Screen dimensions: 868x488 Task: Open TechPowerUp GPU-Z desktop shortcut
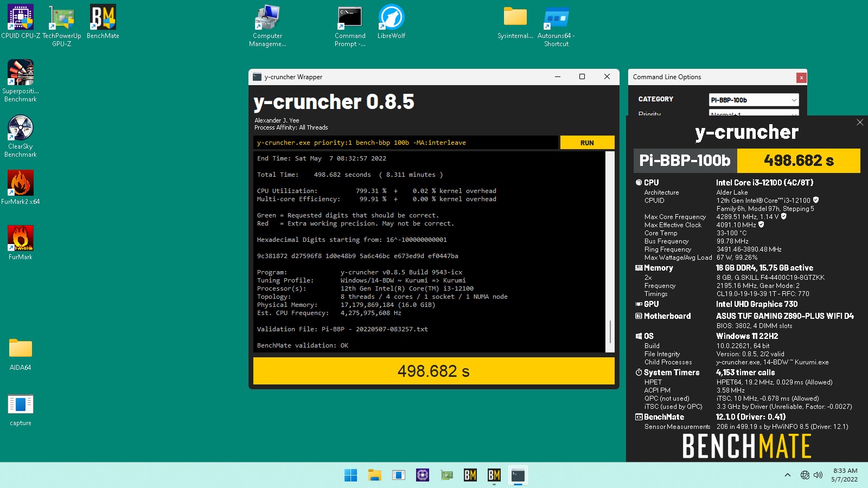click(x=62, y=25)
